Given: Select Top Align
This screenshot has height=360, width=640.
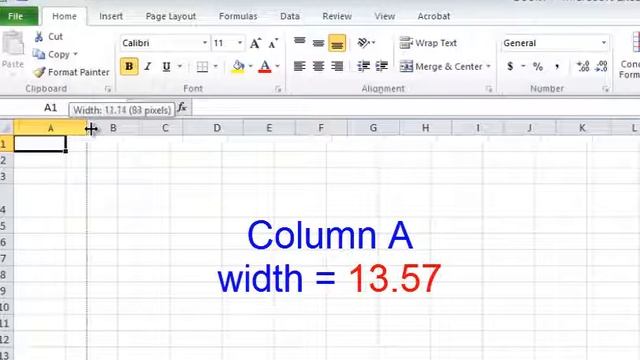Looking at the screenshot, I should coord(300,42).
